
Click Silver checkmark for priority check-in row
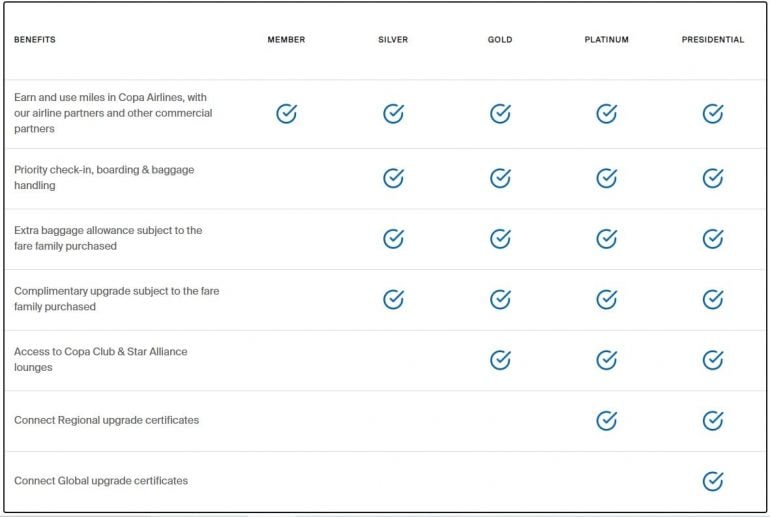click(x=393, y=178)
